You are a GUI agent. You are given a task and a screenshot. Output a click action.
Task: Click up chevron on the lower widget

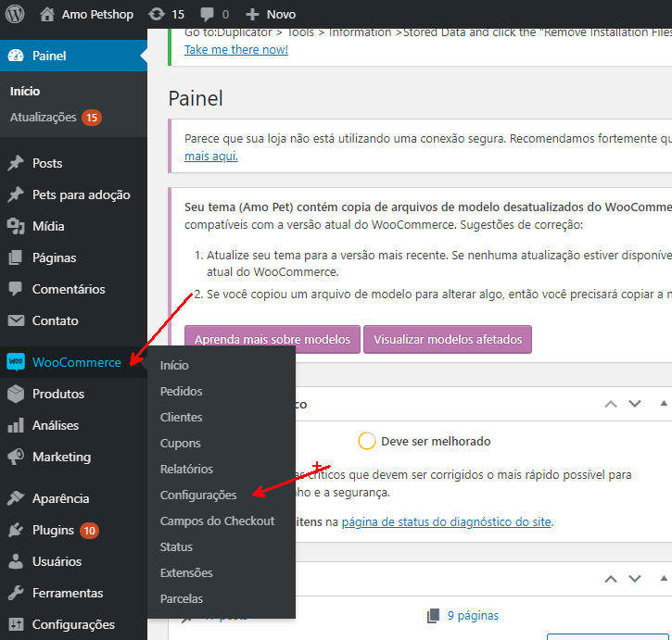(x=611, y=579)
